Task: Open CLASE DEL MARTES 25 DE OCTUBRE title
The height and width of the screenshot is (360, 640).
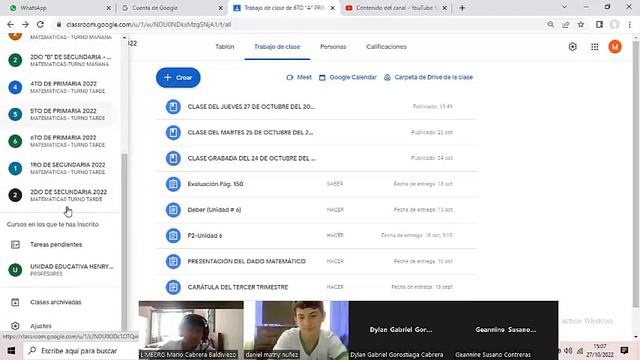Action: (x=250, y=132)
